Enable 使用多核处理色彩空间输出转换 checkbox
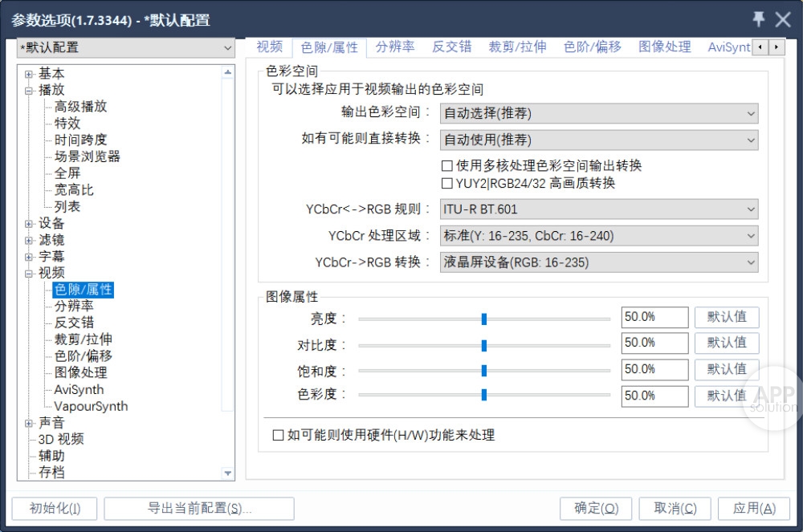The image size is (803, 532). tap(447, 166)
